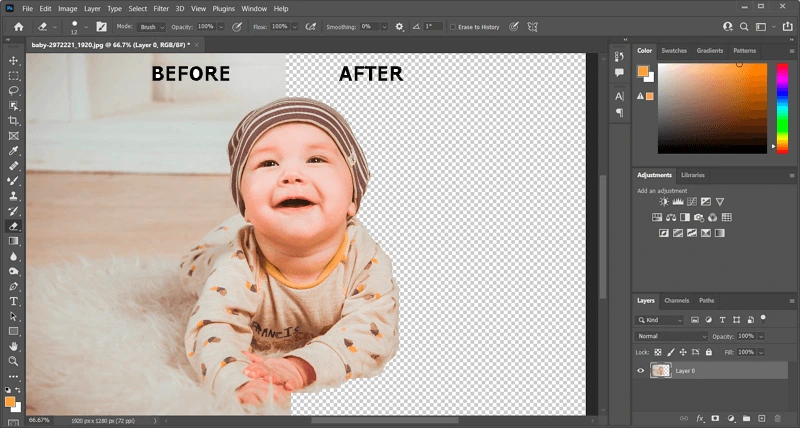Toggle visibility eye of Layer 0

click(641, 371)
